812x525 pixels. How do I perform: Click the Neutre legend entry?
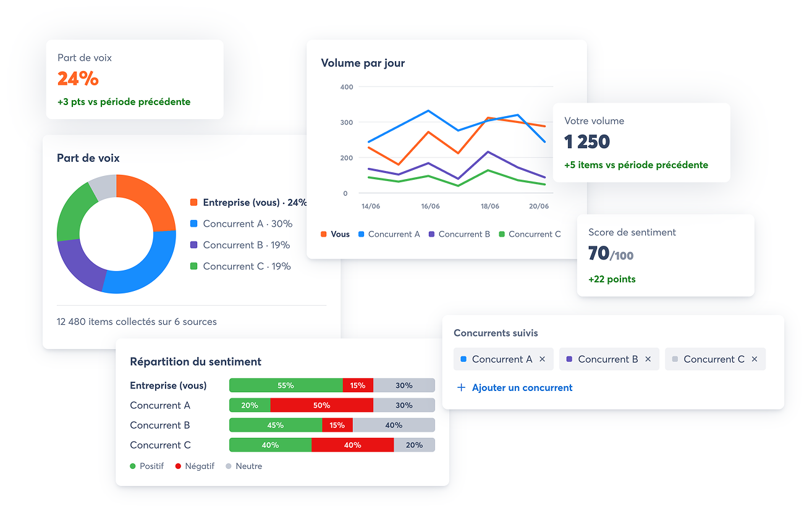(244, 466)
